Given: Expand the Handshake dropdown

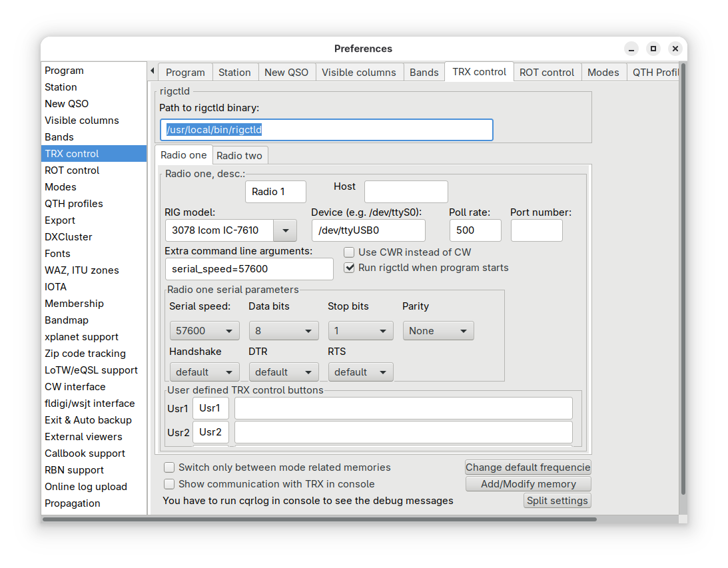Looking at the screenshot, I should point(204,372).
